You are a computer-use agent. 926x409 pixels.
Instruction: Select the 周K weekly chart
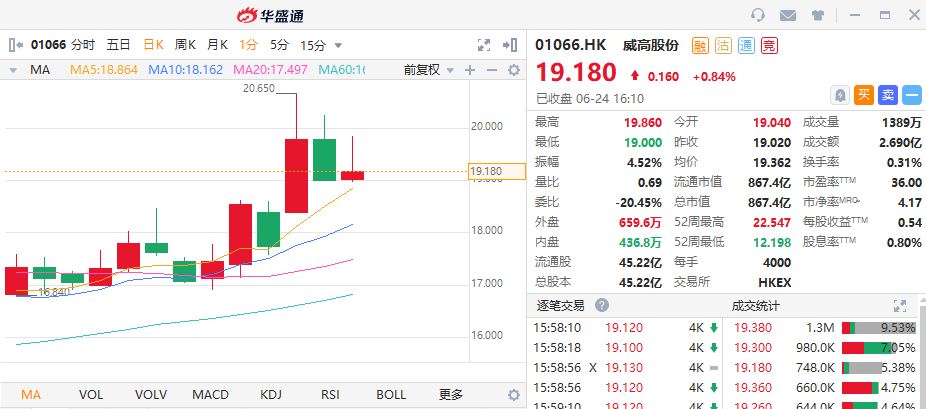(185, 45)
